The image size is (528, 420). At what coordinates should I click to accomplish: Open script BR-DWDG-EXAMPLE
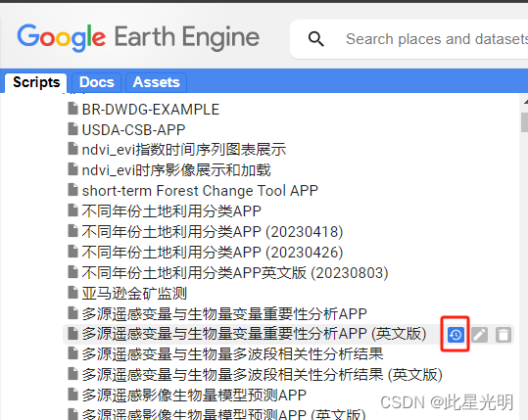click(151, 110)
